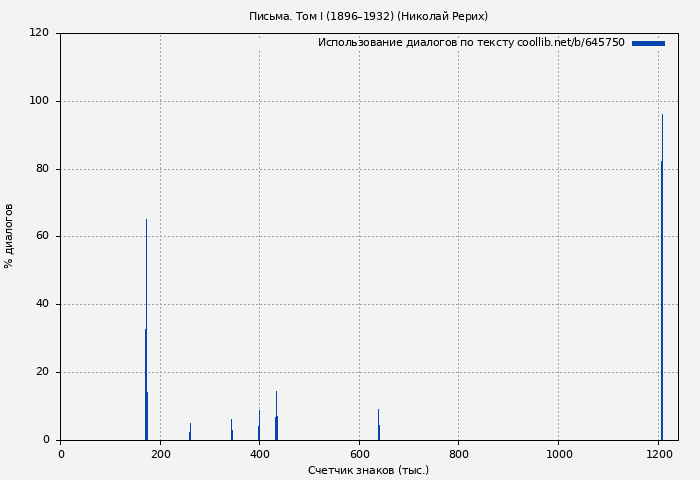Click the y-axis tick label 60
Image resolution: width=700 pixels, height=480 pixels.
(x=42, y=236)
